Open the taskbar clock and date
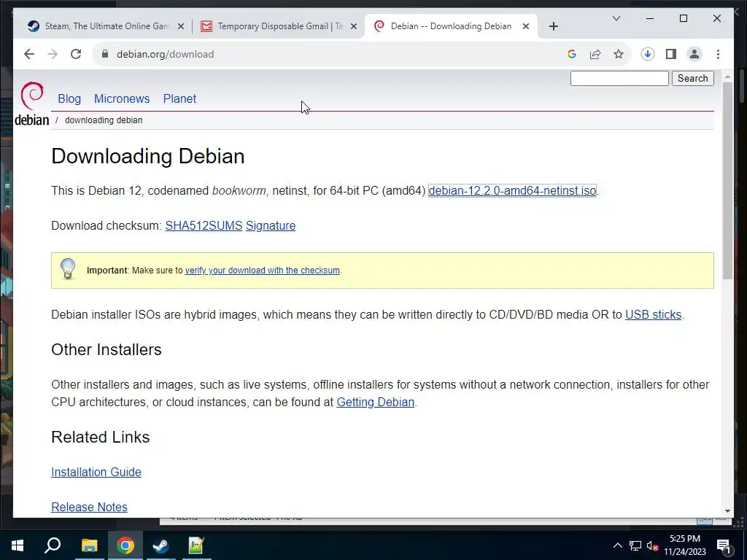747x560 pixels. [x=685, y=545]
